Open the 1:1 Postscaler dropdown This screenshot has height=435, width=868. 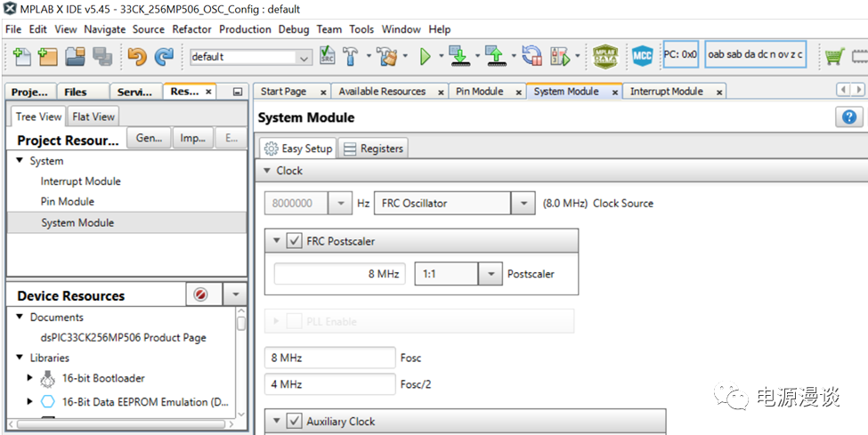(x=491, y=274)
